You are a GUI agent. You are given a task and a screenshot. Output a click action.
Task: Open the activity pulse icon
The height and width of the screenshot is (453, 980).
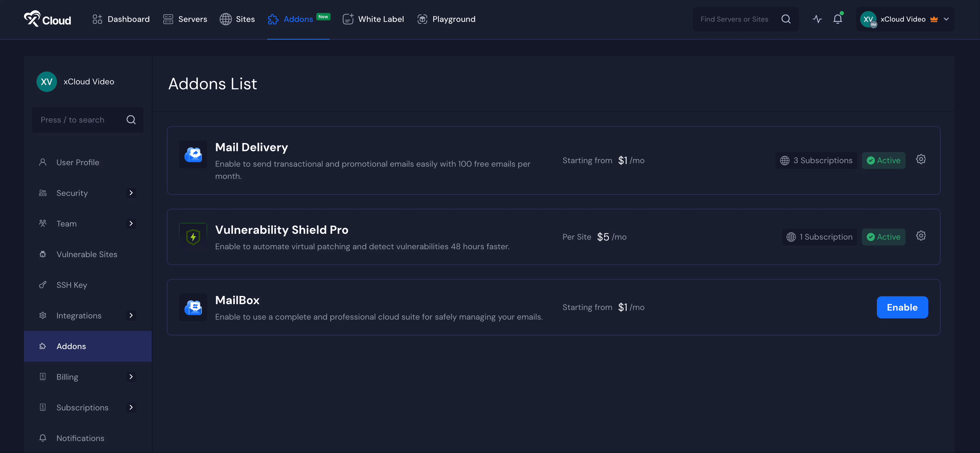click(817, 19)
